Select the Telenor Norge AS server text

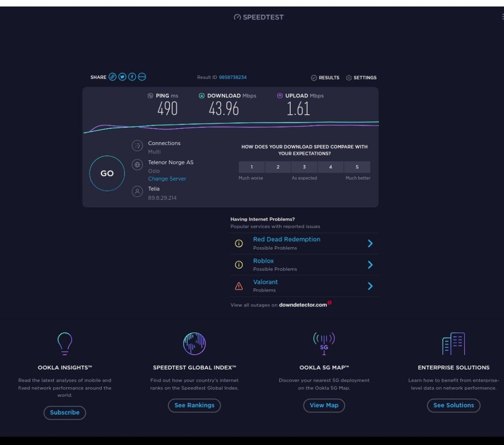(x=171, y=163)
